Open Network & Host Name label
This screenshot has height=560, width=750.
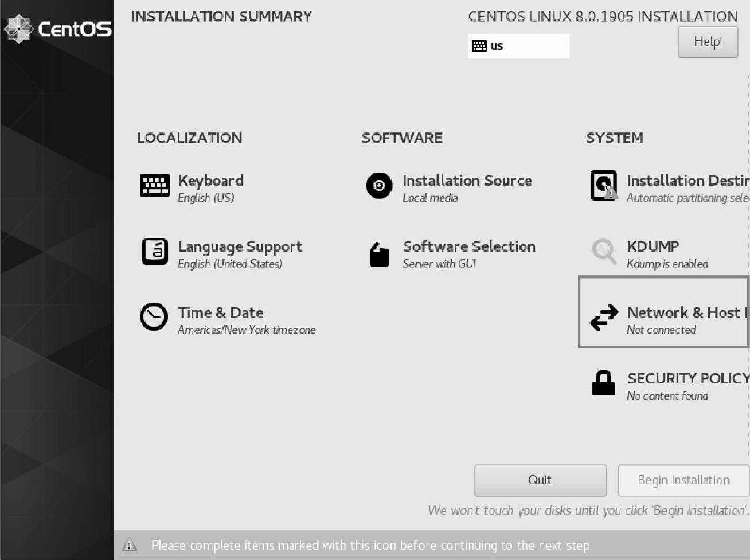coord(688,312)
